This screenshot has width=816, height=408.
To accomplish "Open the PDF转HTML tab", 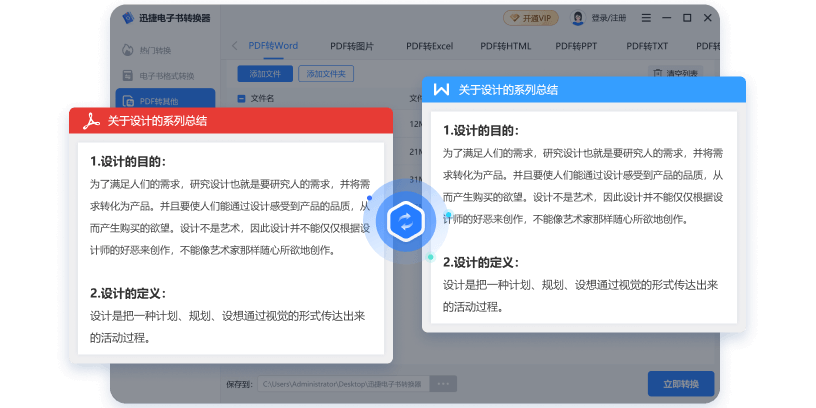I will click(505, 46).
